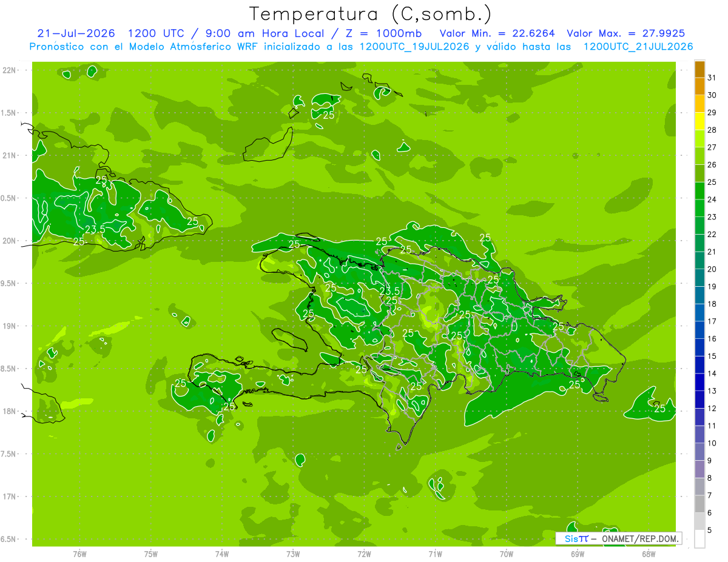Pick the legend swatch between 26 and 27
This screenshot has width=728, height=562.
pyautogui.click(x=699, y=156)
